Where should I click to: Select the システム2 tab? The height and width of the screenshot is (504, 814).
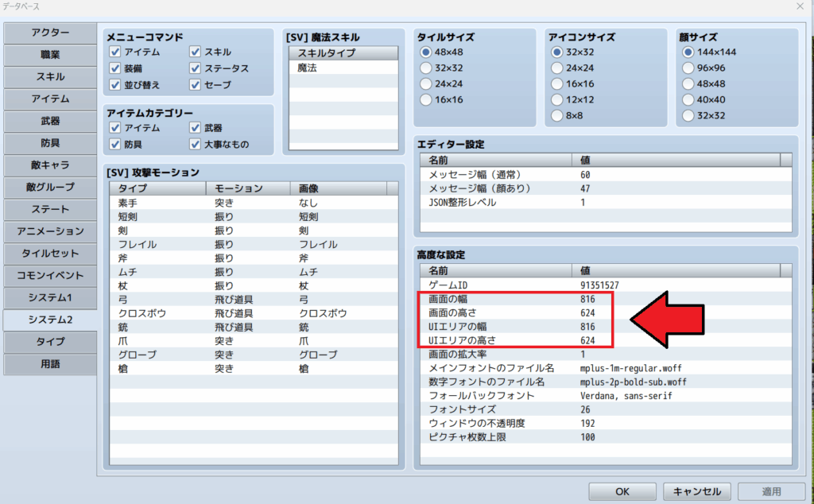pyautogui.click(x=50, y=320)
